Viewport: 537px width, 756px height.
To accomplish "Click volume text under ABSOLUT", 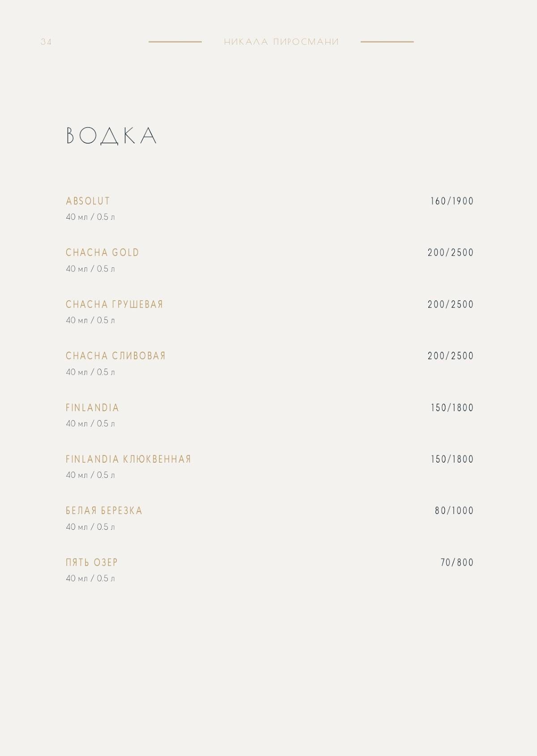I will 90,217.
